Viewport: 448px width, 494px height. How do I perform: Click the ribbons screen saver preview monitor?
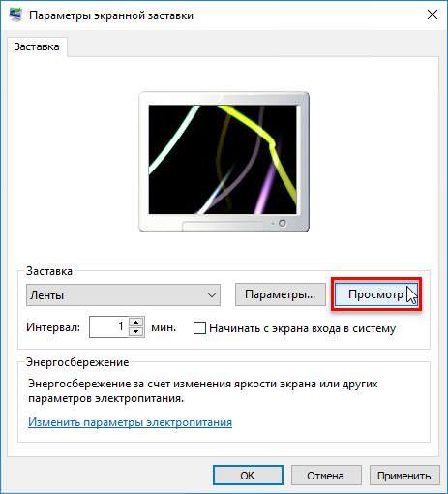(x=224, y=162)
